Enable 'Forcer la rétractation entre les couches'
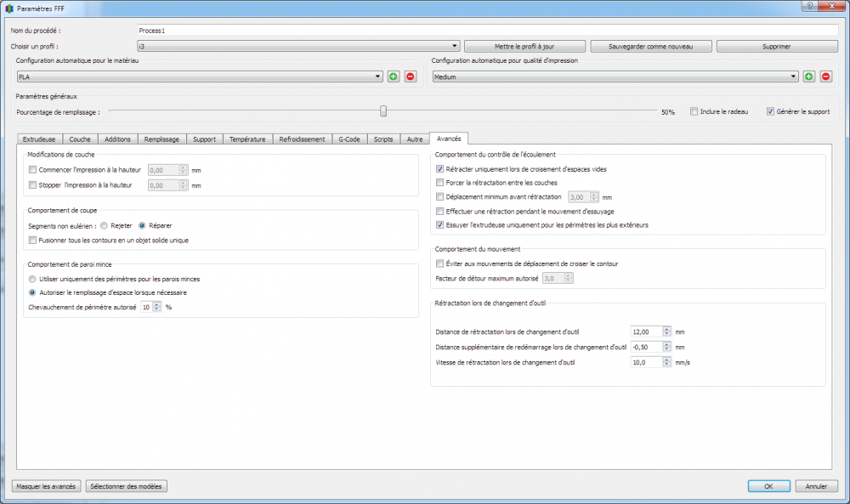This screenshot has width=850, height=504. click(439, 183)
